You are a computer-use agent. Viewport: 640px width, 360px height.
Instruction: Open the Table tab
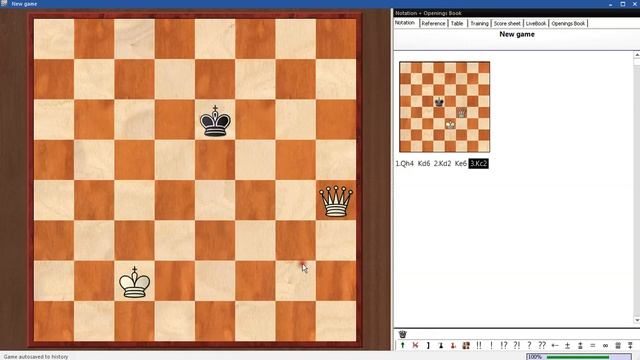click(457, 24)
